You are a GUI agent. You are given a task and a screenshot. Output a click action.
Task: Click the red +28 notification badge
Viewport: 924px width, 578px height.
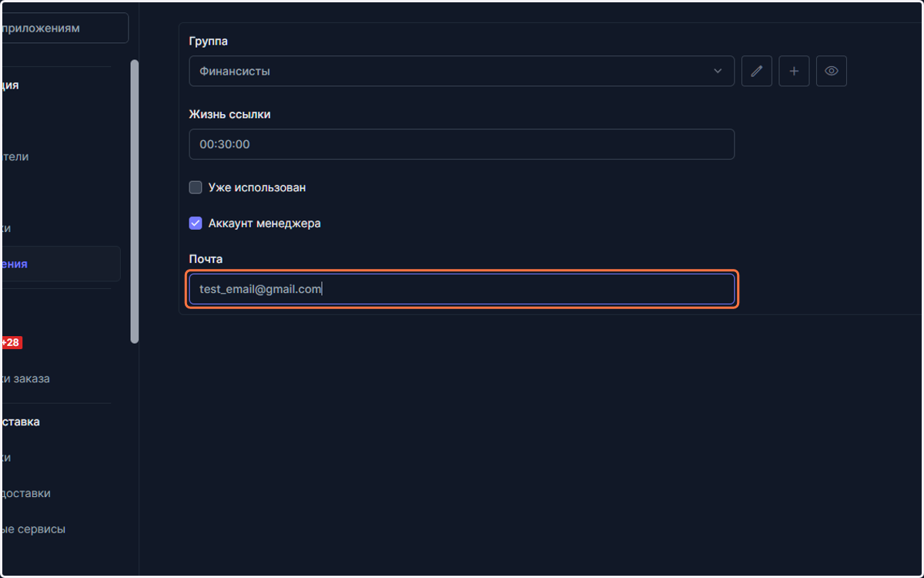coord(11,342)
